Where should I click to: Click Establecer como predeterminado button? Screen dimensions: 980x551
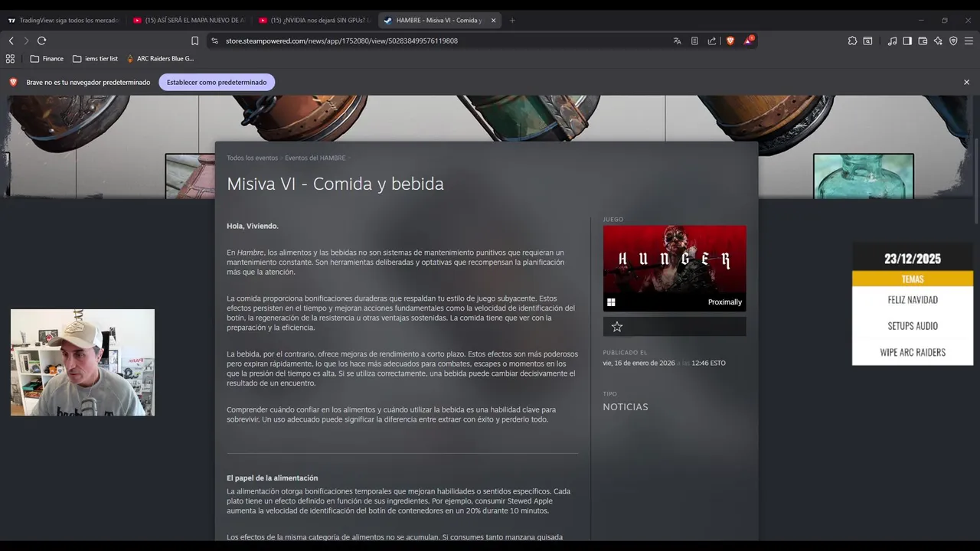click(x=217, y=82)
